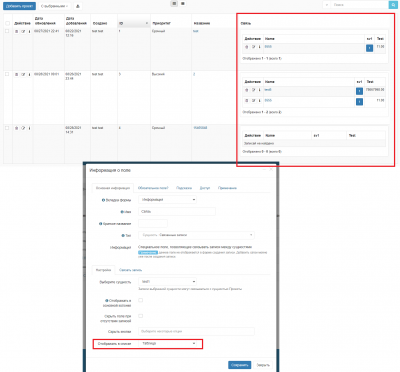Tick checkbox of project row ID 1
The height and width of the screenshot is (372, 400).
7,31
